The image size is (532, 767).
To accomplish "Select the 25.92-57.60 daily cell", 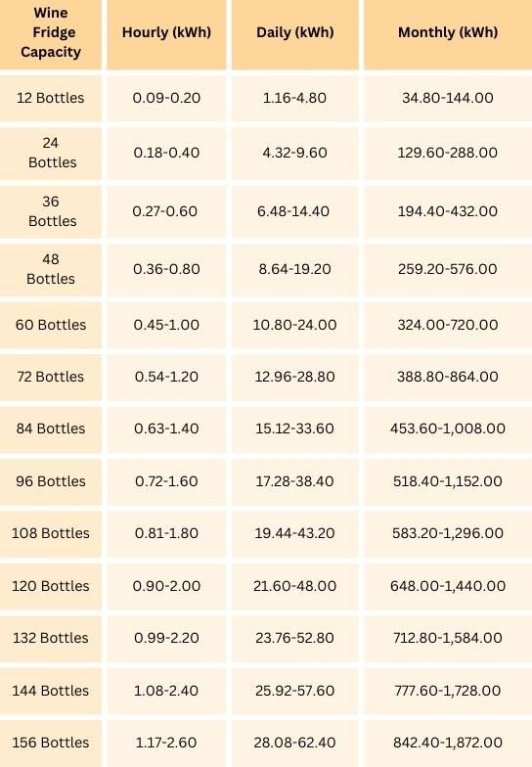I will click(295, 691).
